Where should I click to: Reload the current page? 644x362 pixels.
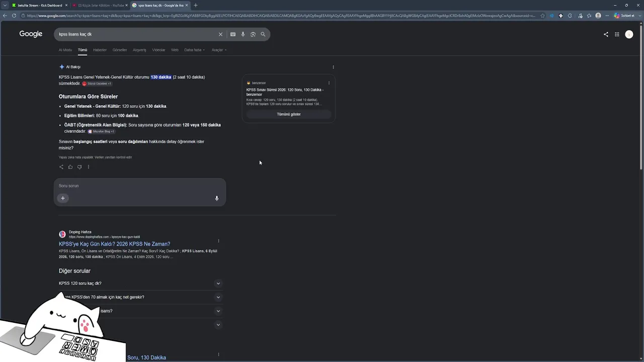[14, 16]
